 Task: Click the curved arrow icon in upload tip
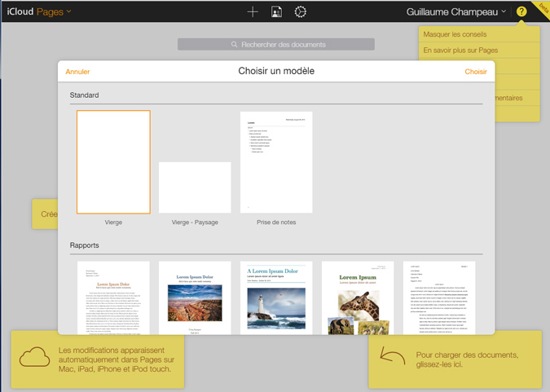point(393,355)
